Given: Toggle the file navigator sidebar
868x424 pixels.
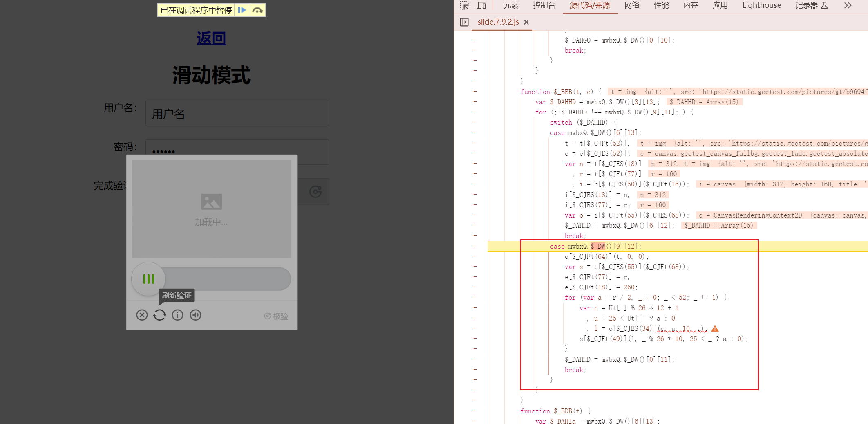Looking at the screenshot, I should 464,22.
